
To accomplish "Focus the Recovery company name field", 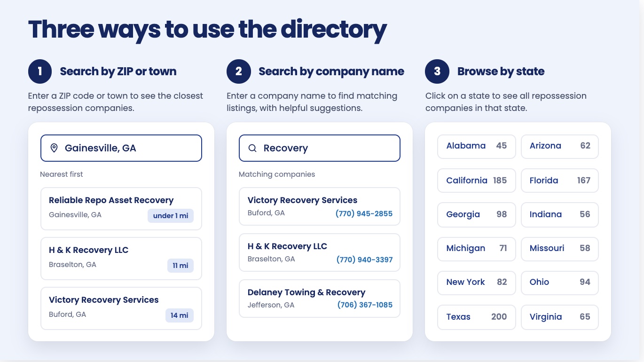I will (320, 148).
